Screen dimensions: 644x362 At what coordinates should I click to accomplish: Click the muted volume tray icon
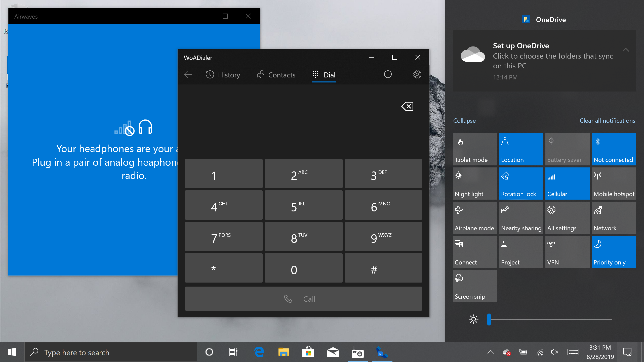click(x=554, y=352)
